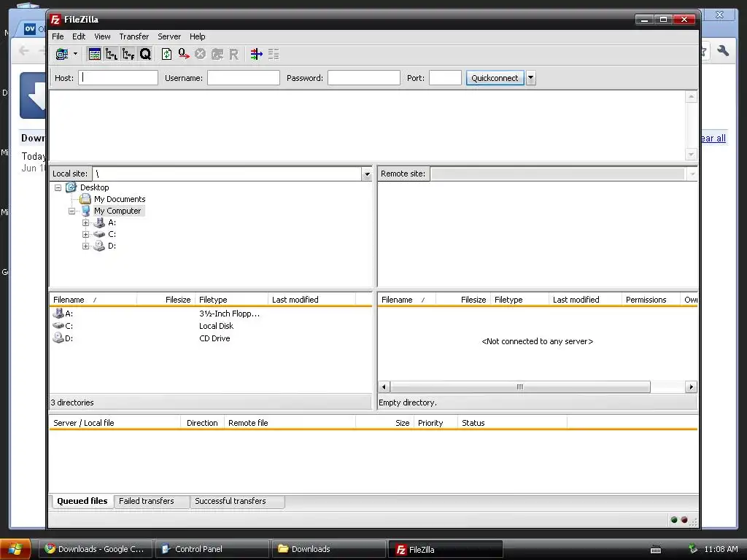Screen dimensions: 747x560
Task: Open the Help menu
Action: point(197,36)
